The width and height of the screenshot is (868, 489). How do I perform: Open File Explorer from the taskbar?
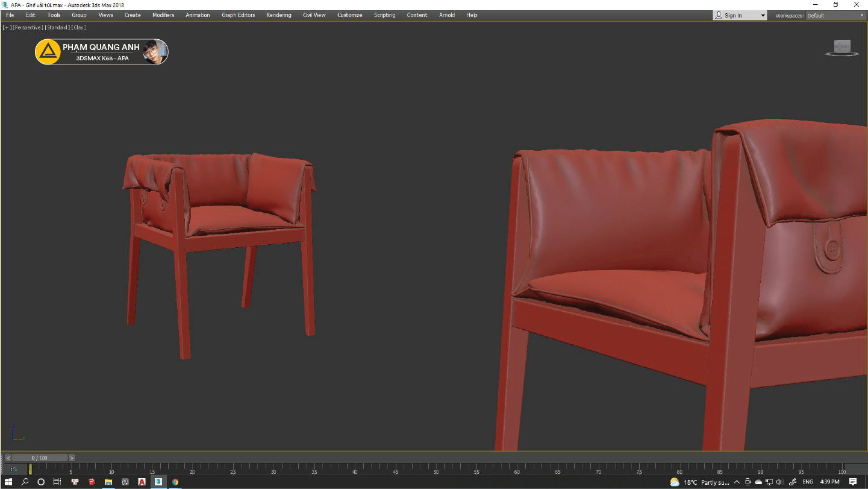point(108,482)
